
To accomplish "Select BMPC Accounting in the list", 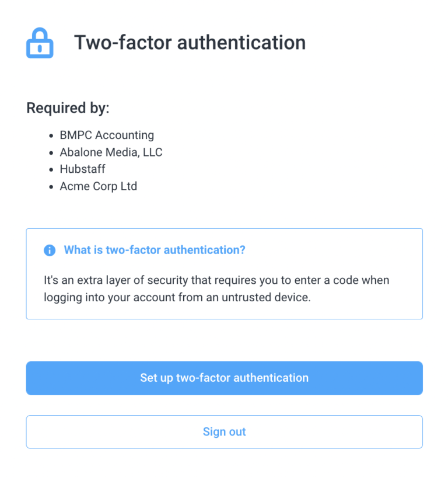I will click(x=107, y=135).
